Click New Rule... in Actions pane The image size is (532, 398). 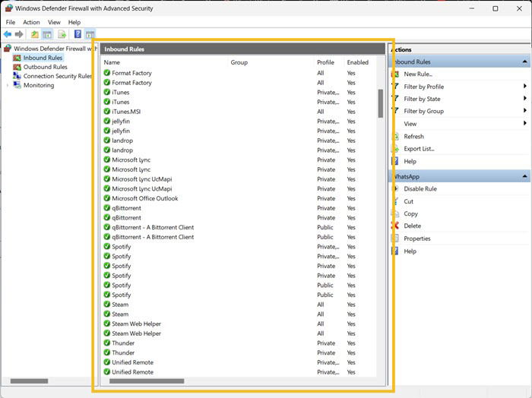point(418,74)
